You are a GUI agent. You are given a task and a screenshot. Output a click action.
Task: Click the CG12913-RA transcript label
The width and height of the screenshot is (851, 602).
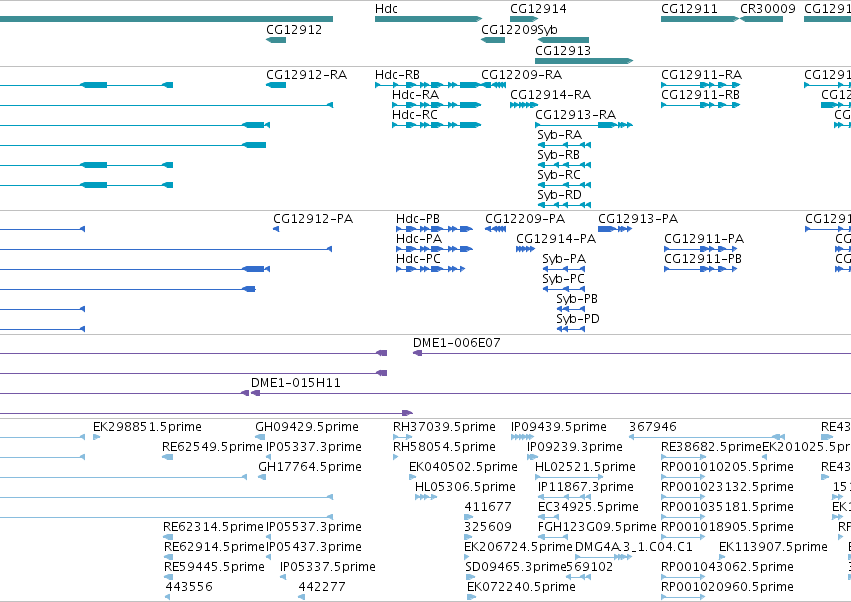[575, 115]
